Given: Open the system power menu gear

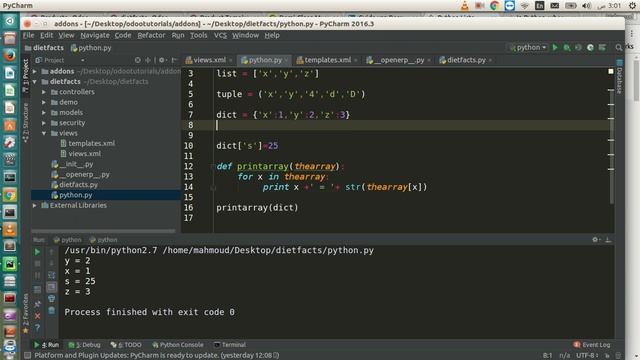Looking at the screenshot, I should [x=632, y=5].
